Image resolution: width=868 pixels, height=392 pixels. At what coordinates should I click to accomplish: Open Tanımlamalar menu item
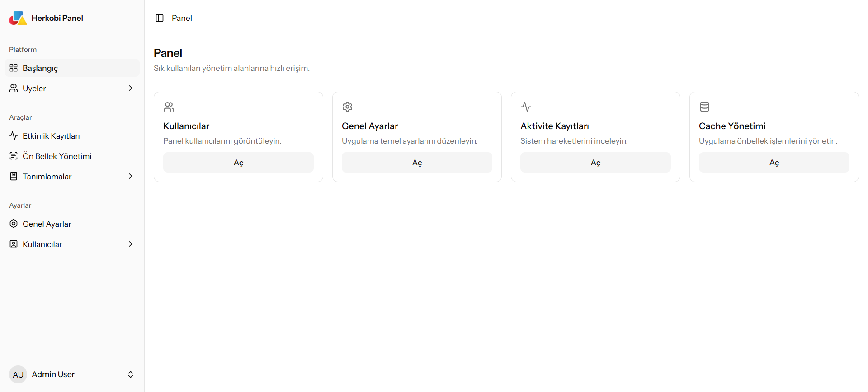[72, 176]
